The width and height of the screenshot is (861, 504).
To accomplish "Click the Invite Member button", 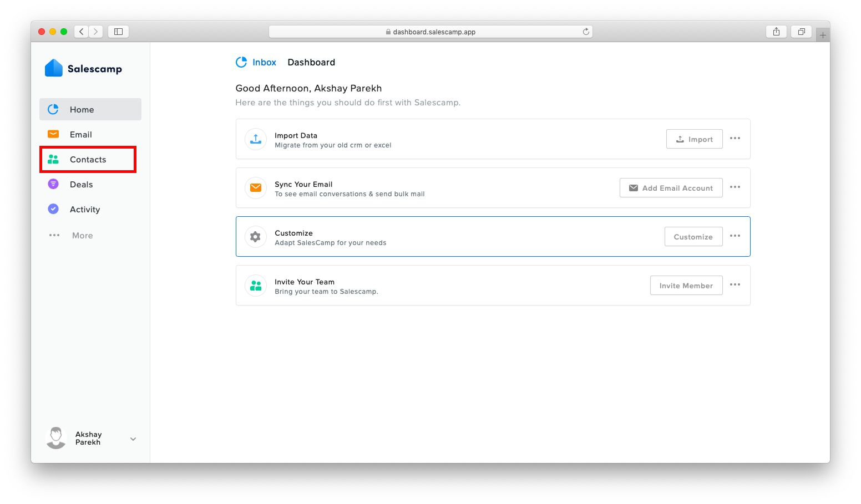I will (686, 286).
